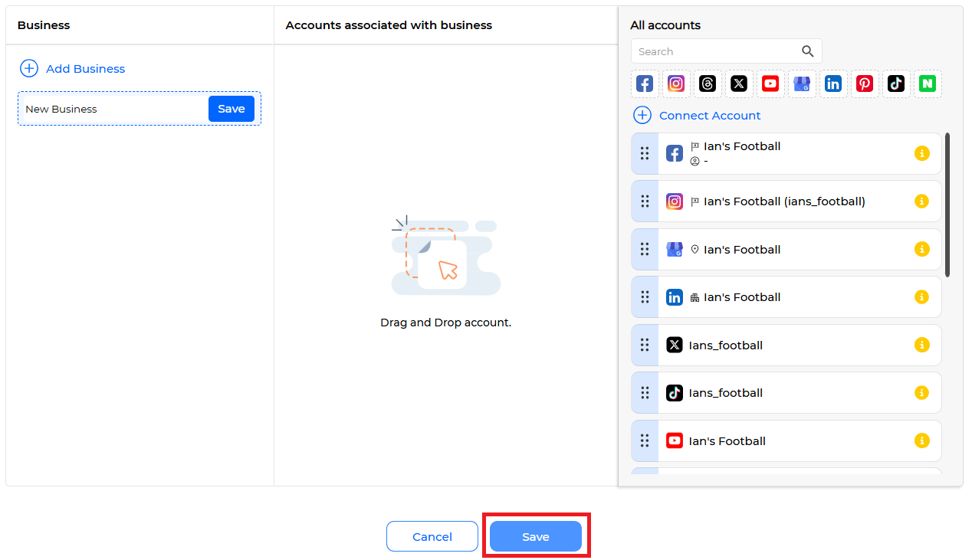Click the YouTube logo in Ian's Football row

(x=675, y=440)
